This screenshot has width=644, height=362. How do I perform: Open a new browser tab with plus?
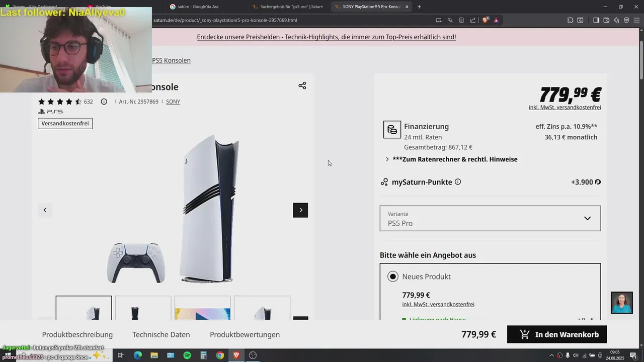[x=419, y=7]
